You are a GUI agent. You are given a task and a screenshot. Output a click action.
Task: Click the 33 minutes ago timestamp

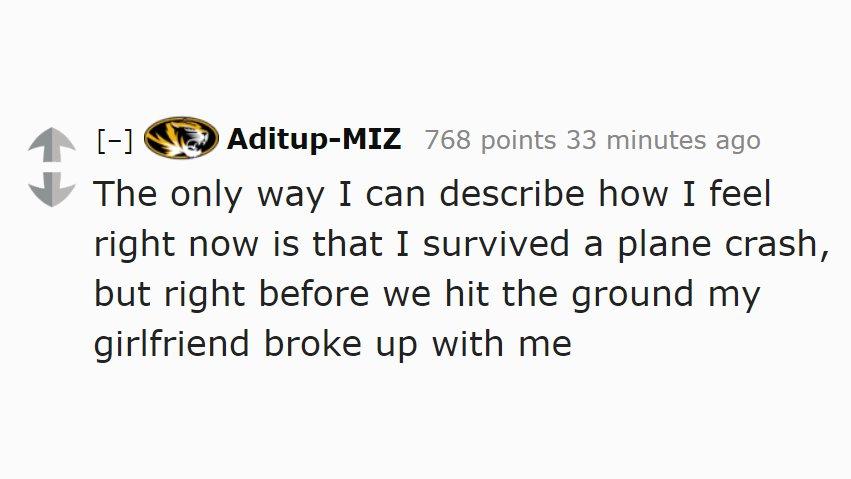[663, 141]
